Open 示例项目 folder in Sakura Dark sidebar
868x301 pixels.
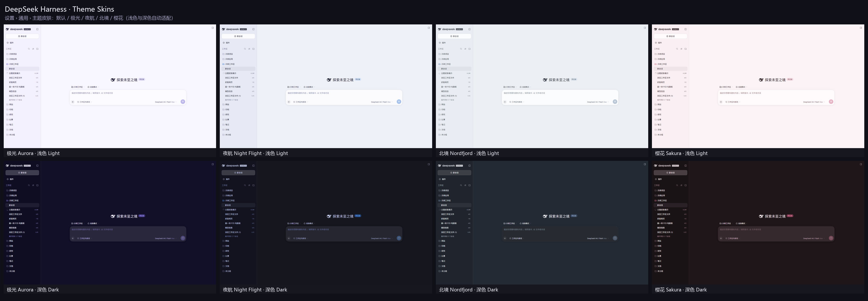click(671, 190)
